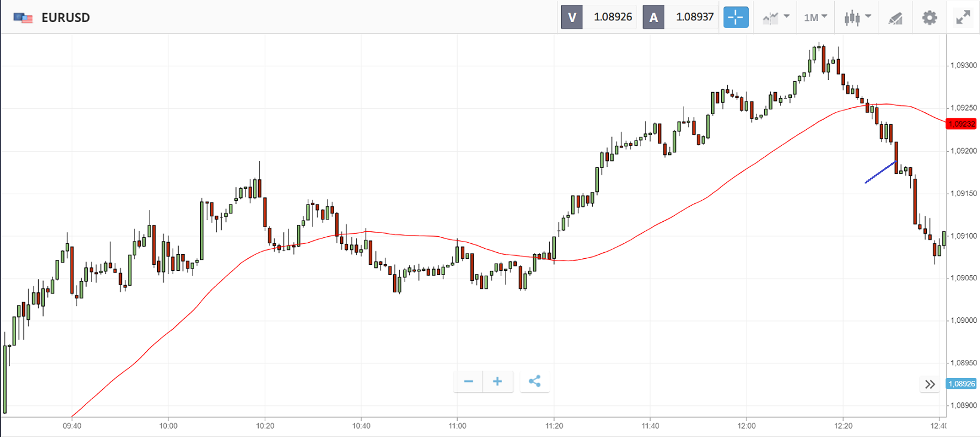Click the blue current price label 1.08926

961,384
